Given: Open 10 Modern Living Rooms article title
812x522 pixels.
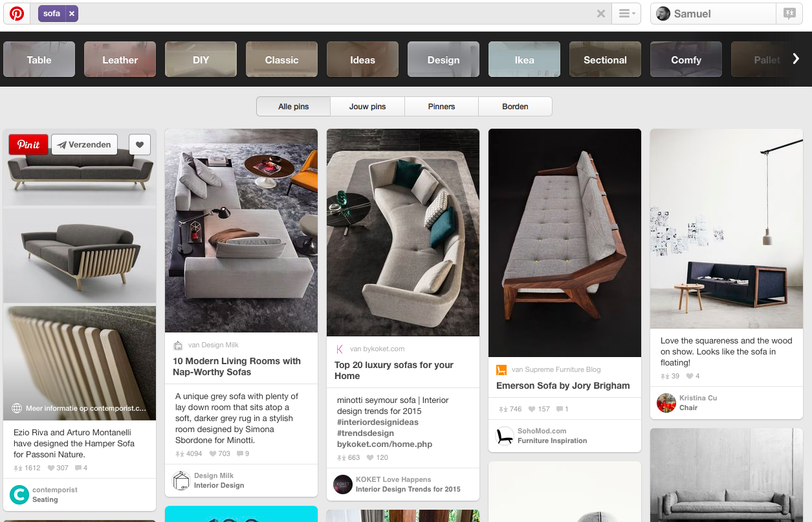Looking at the screenshot, I should pos(237,367).
